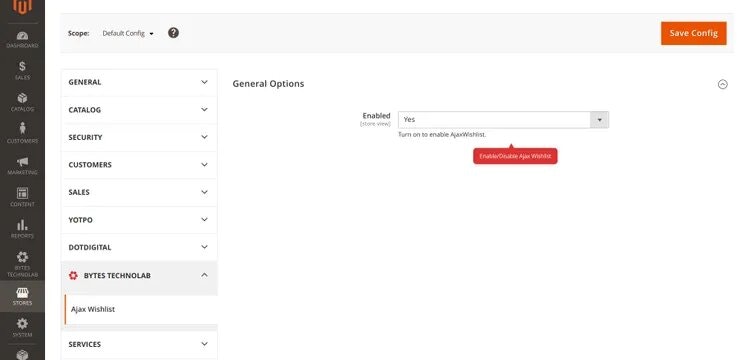
Task: Click the partially visible extensions cube icon
Action: coord(22,355)
